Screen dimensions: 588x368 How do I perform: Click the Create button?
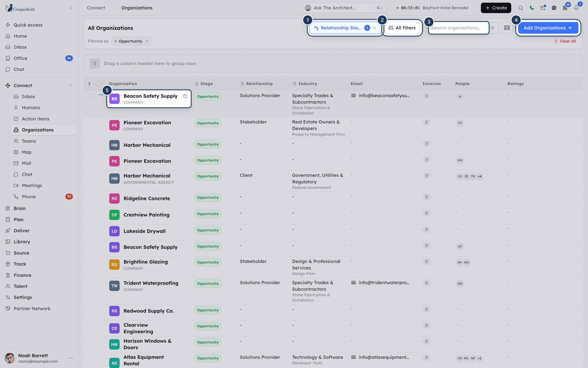coord(496,8)
